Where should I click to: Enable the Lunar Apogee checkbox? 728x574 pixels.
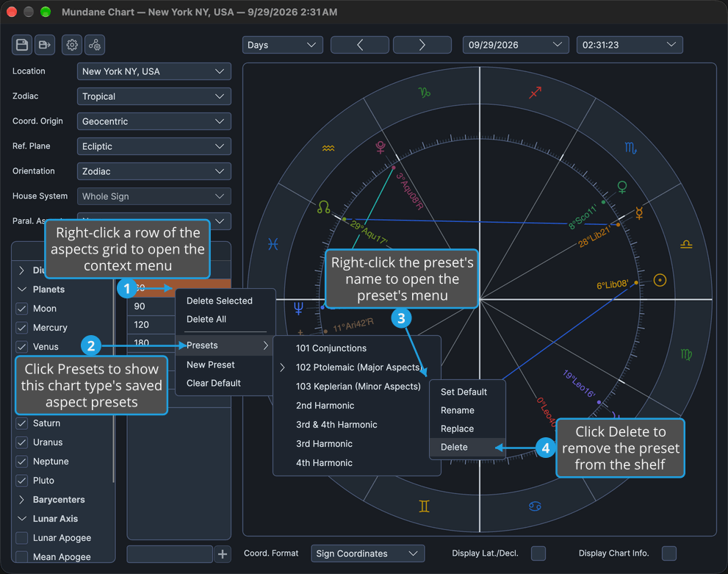click(22, 538)
